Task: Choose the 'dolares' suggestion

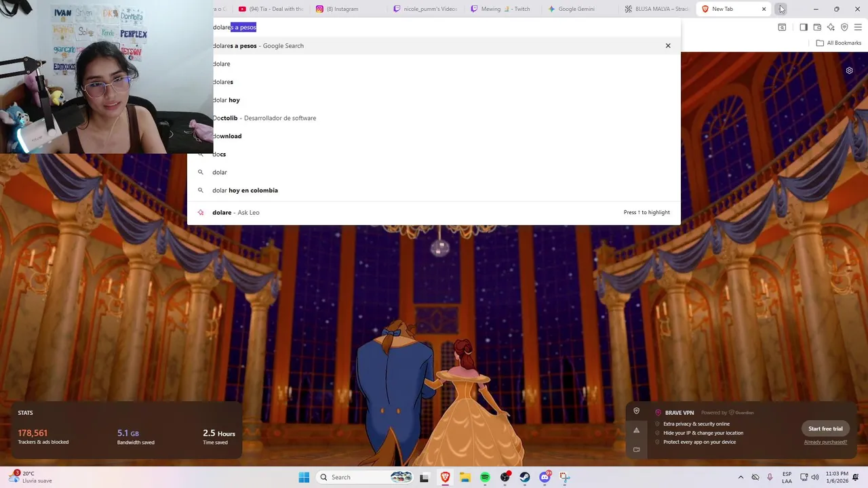Action: pos(434,82)
